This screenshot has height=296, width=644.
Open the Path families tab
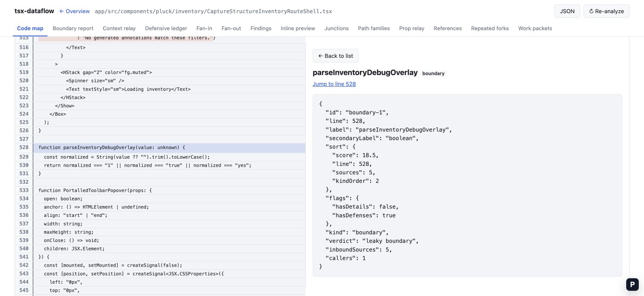(x=374, y=28)
